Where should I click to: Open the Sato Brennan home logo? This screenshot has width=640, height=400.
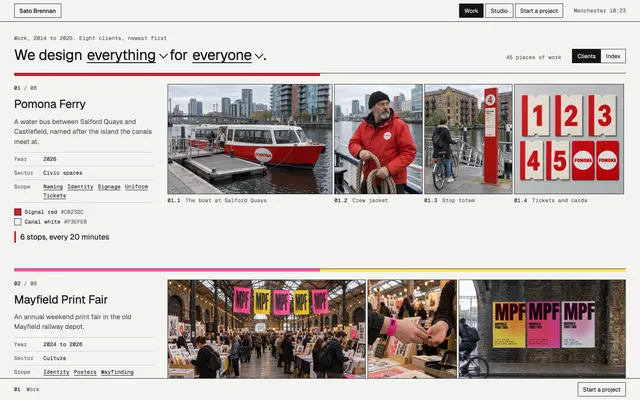point(38,11)
